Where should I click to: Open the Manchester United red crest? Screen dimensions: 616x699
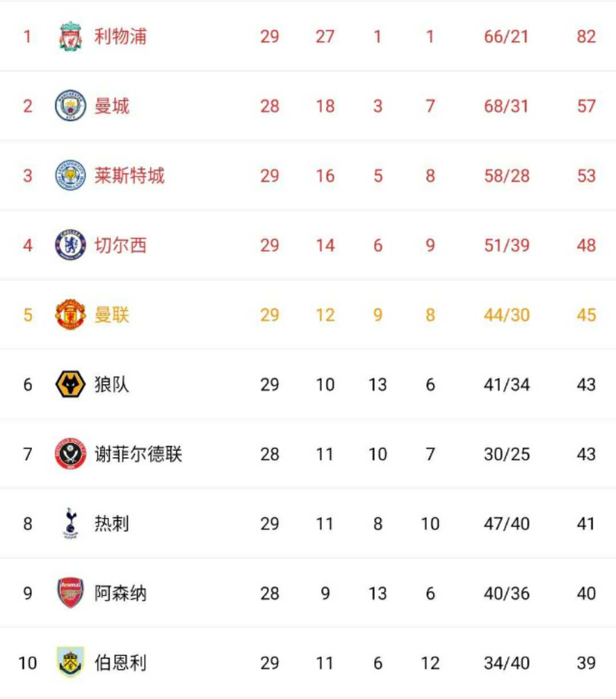(71, 314)
